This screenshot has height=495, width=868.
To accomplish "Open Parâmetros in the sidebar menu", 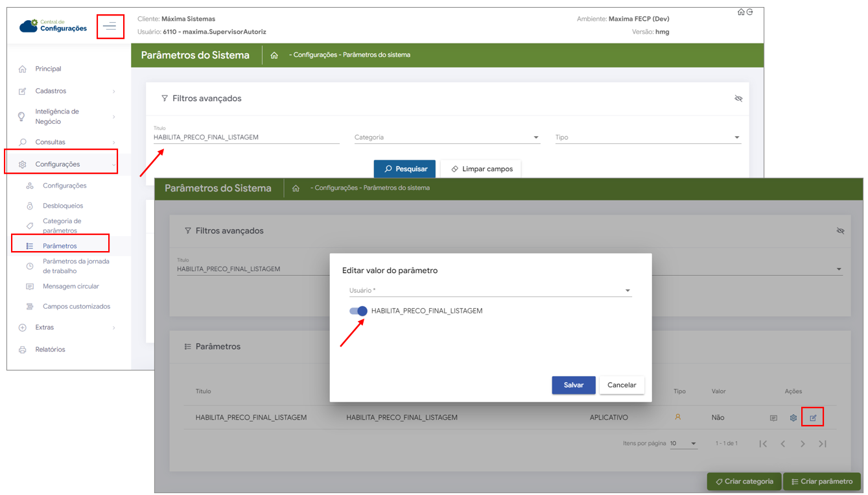I will [60, 246].
